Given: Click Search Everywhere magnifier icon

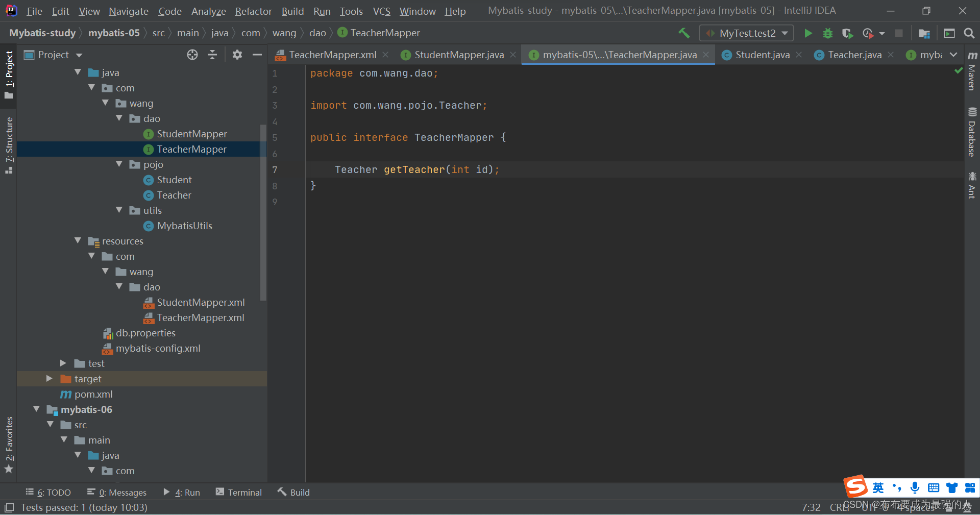Looking at the screenshot, I should (969, 33).
